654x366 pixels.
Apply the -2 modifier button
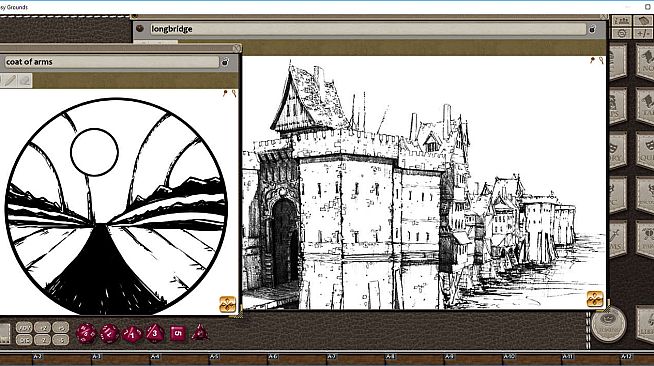pyautogui.click(x=43, y=340)
